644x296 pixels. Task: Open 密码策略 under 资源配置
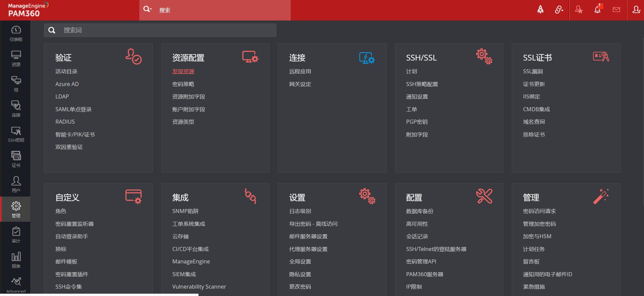point(183,84)
